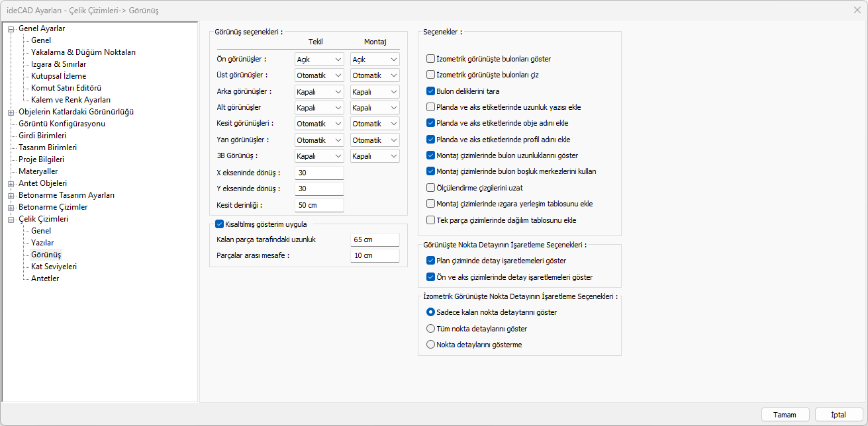
Task: Enable Ölçülendirme çizgilerini uzat checkbox
Action: pos(431,187)
